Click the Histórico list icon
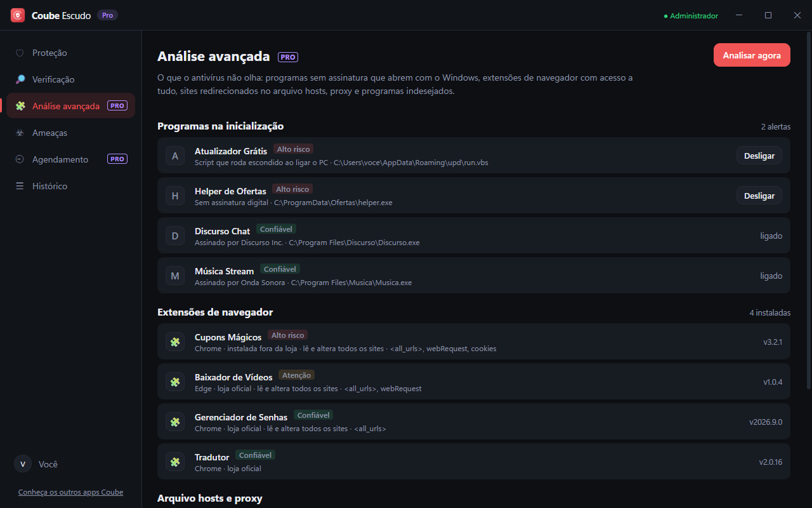Viewport: 812px width, 508px height. pos(20,186)
